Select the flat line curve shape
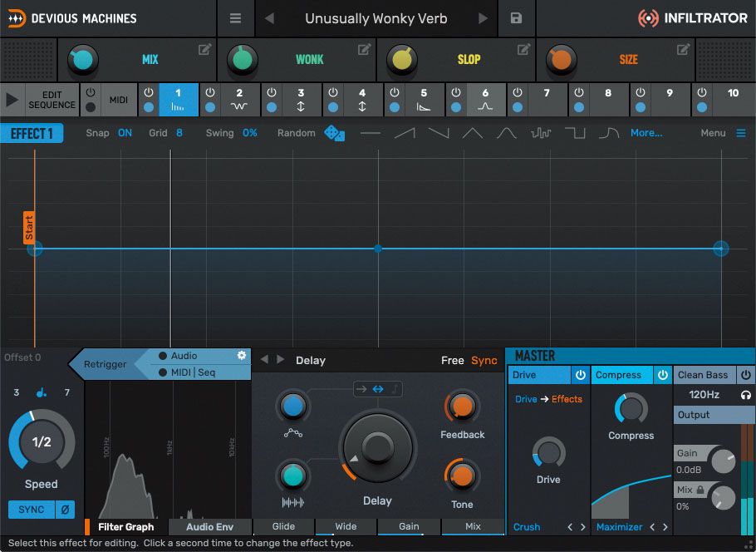Screen dimensions: 756x552 [371, 133]
